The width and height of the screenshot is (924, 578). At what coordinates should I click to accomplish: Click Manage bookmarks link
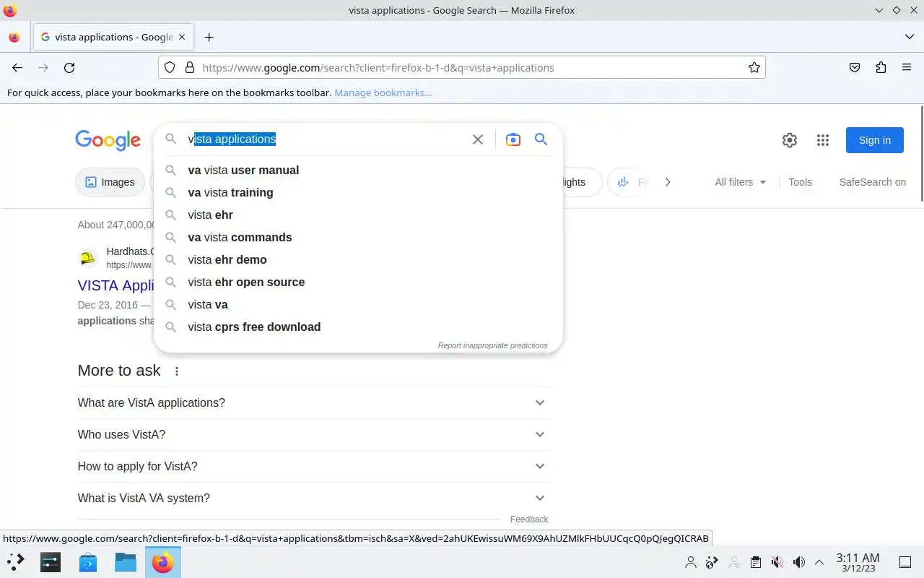(x=383, y=92)
